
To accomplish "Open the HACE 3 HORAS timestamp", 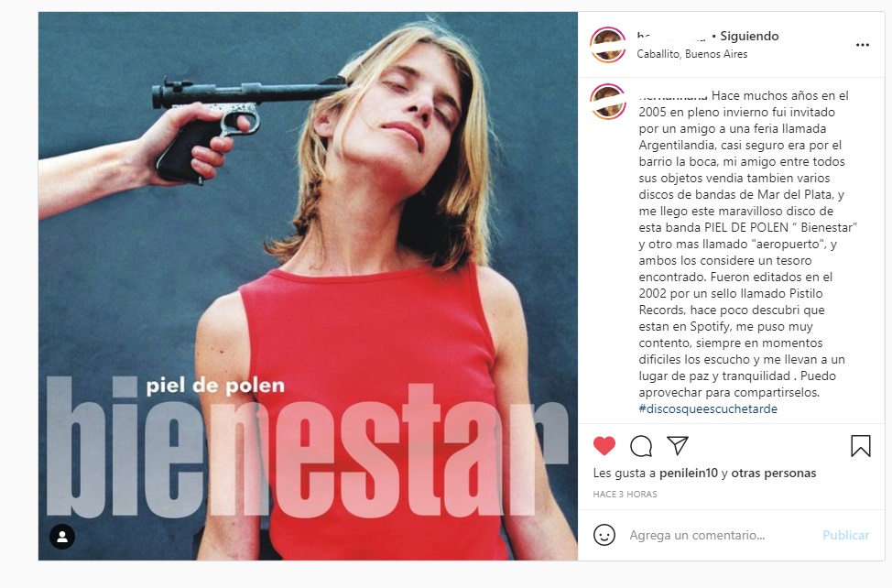I will [625, 495].
